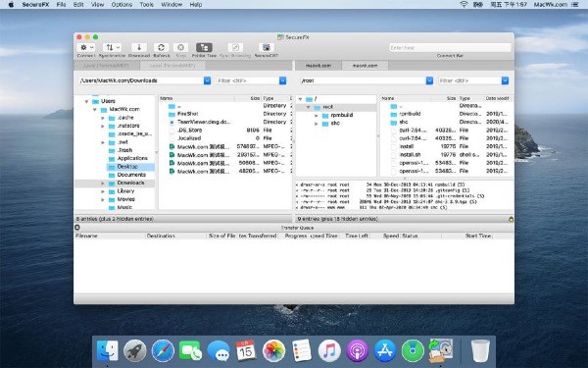Image resolution: width=588 pixels, height=368 pixels.
Task: Click the Filename transfer queue column header
Action: (x=110, y=236)
